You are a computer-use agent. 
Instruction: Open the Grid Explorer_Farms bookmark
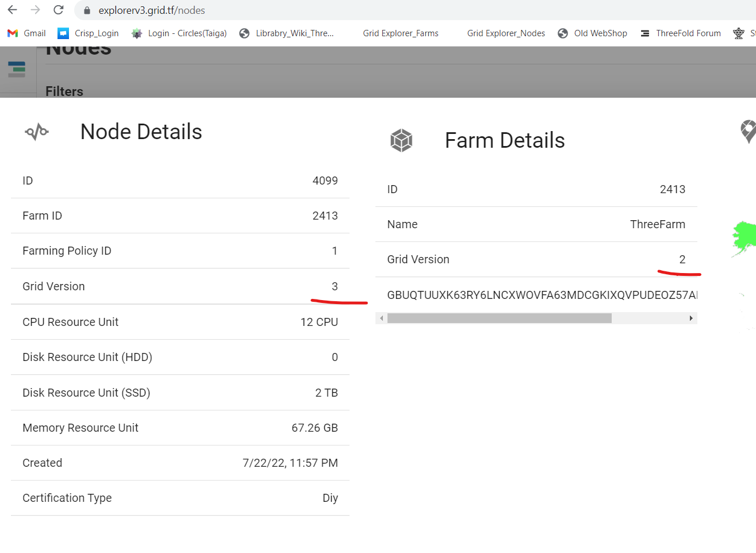click(401, 33)
